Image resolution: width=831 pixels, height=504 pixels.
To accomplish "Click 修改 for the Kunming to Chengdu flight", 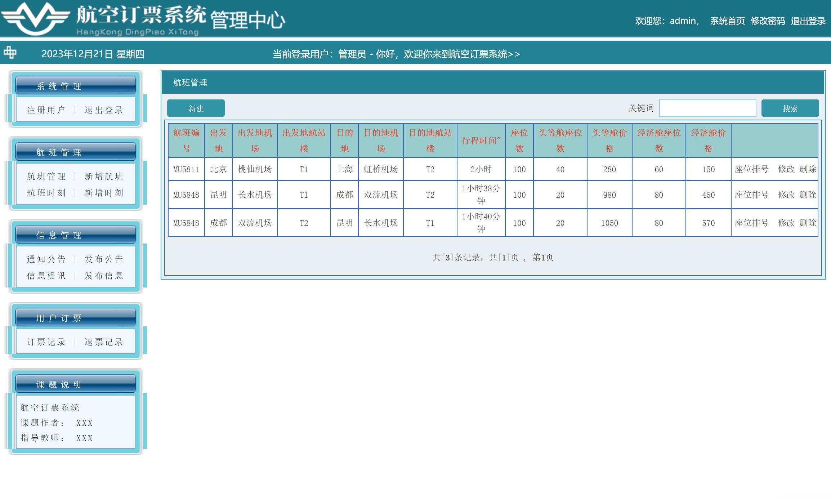I will [x=786, y=195].
